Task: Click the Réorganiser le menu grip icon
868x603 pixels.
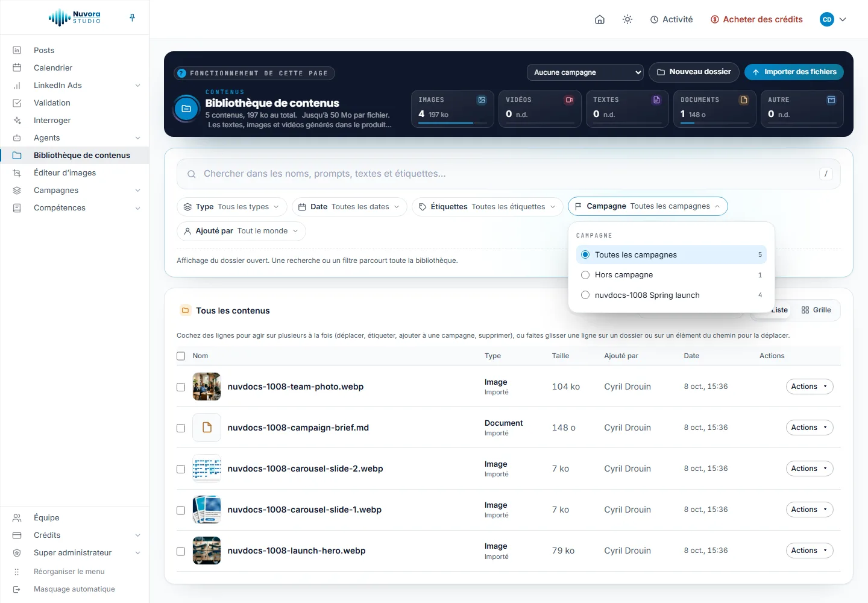Action: point(17,572)
